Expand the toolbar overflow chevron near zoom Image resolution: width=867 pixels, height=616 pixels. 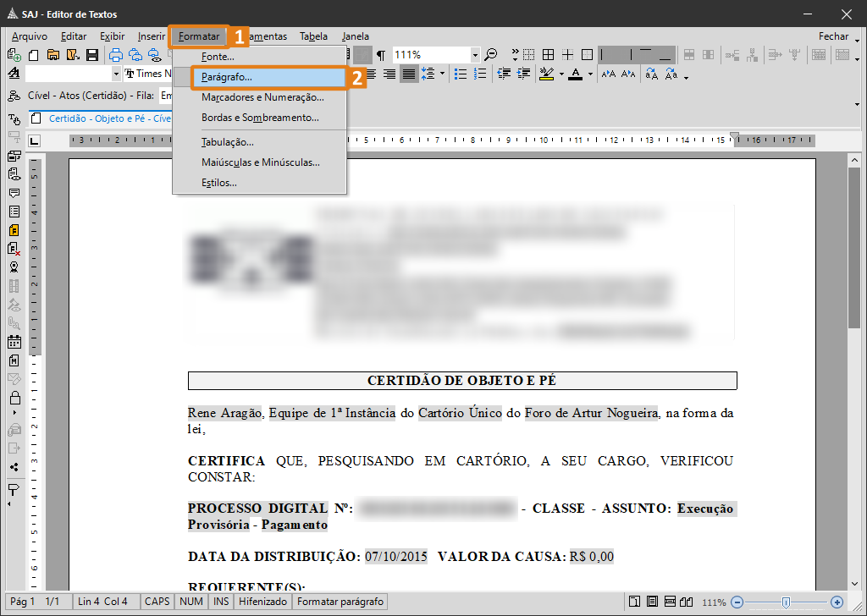516,55
